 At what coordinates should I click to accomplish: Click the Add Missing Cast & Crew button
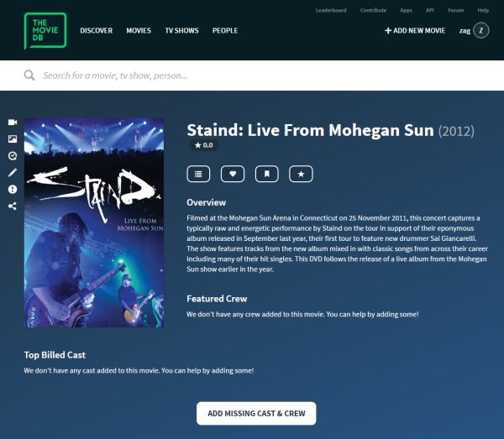(256, 413)
